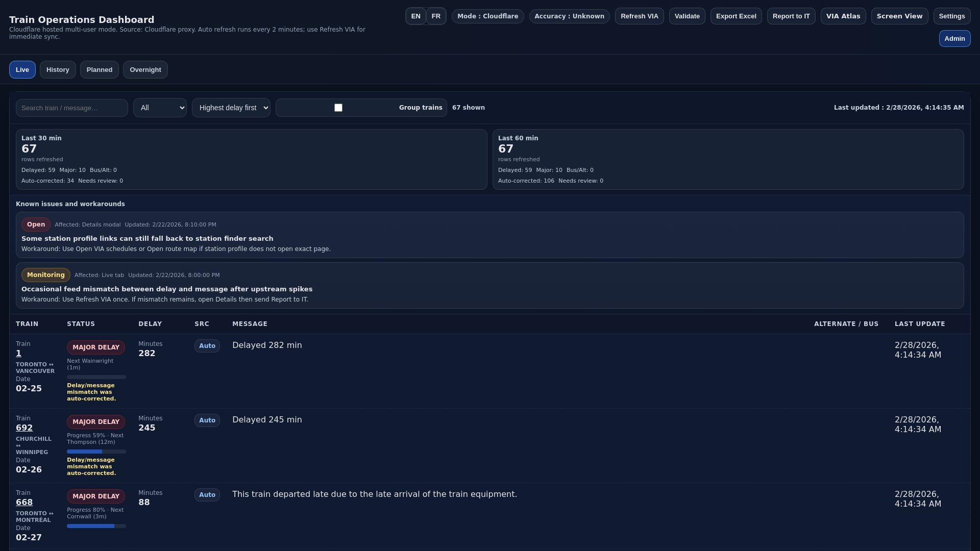Click the CHURCHILL ↔ WINNIPEG route label
Image resolution: width=980 pixels, height=551 pixels.
(x=34, y=445)
